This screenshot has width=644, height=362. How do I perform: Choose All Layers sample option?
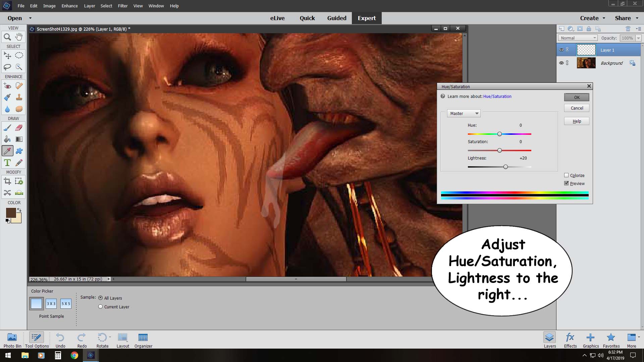pos(100,298)
